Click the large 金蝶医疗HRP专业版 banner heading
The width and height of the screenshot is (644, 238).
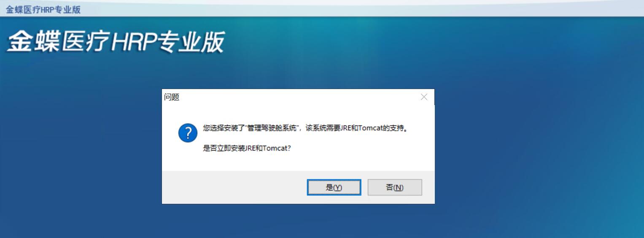(116, 42)
